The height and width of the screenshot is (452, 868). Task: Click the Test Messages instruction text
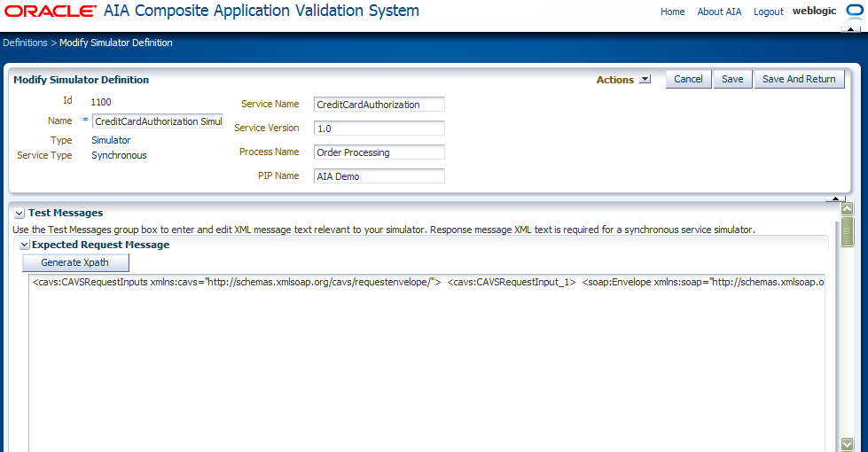pyautogui.click(x=384, y=230)
